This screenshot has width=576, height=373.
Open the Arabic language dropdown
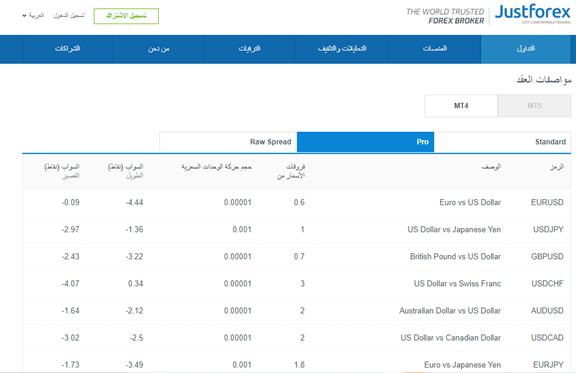pos(33,15)
